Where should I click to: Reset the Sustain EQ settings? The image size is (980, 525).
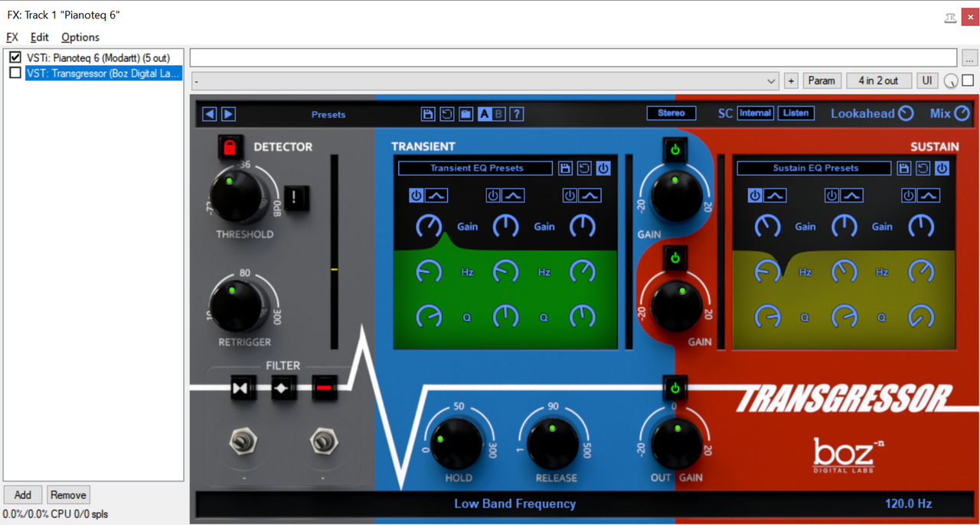pyautogui.click(x=923, y=168)
